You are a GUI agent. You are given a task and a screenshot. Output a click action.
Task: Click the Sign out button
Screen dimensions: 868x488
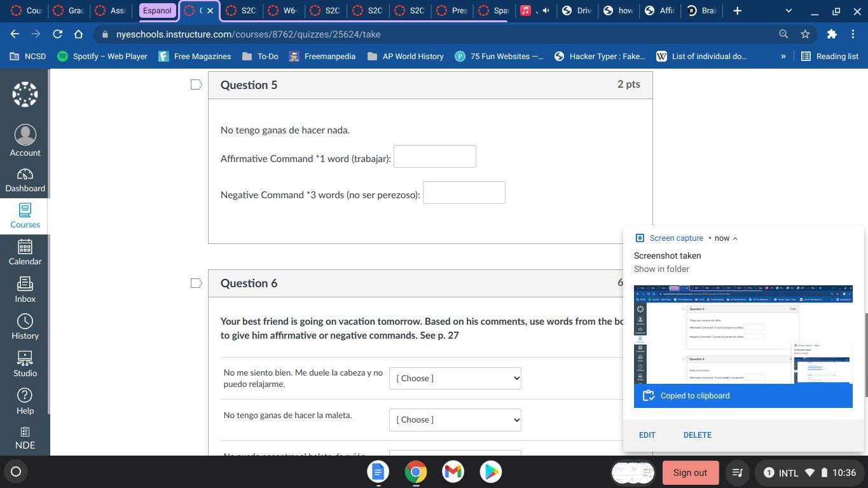[690, 473]
